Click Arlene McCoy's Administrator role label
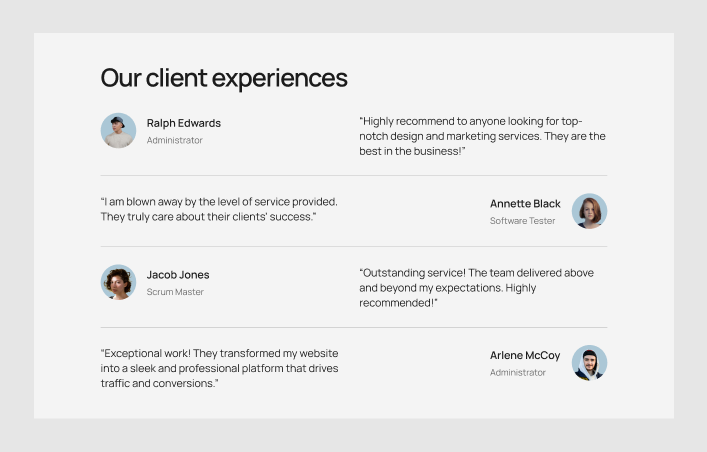Image resolution: width=707 pixels, height=452 pixels. (x=518, y=372)
